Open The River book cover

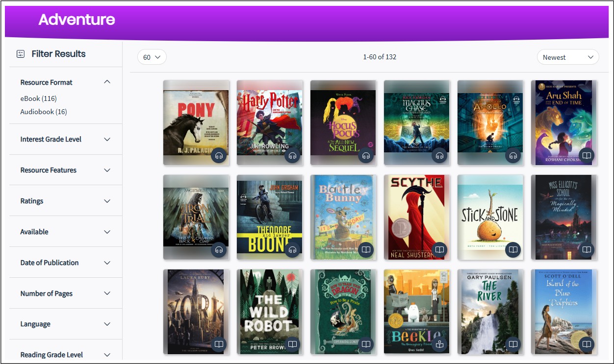coord(490,312)
